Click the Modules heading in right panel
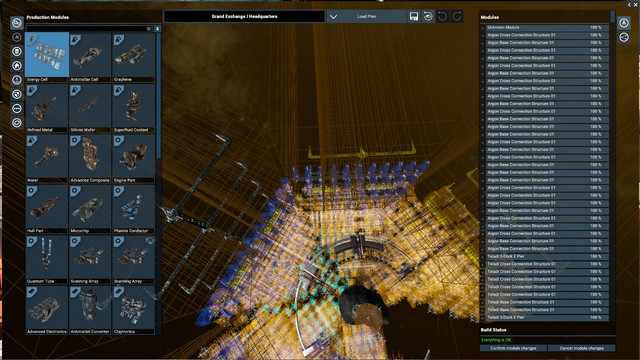 point(489,18)
